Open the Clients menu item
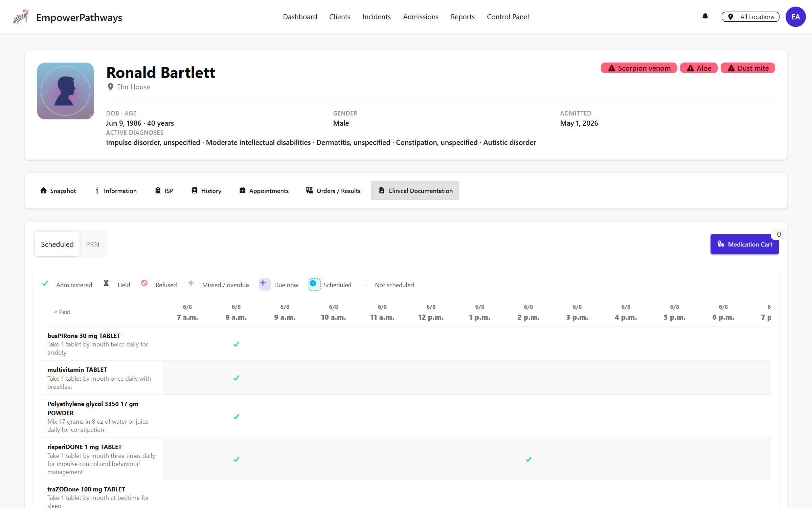This screenshot has height=508, width=812. 340,17
